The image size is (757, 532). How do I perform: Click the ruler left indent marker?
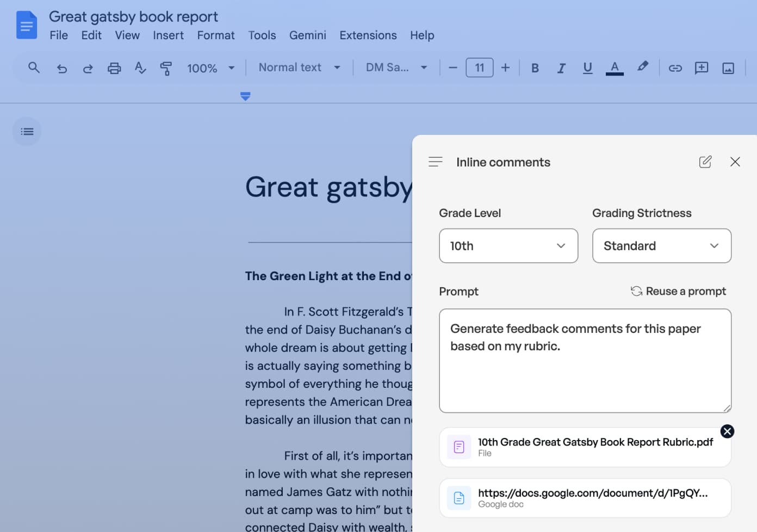[245, 96]
